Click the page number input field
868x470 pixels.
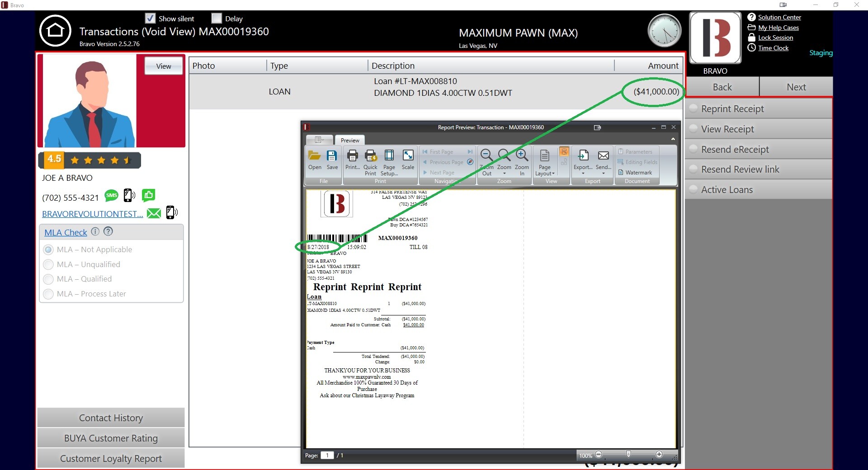coord(327,455)
